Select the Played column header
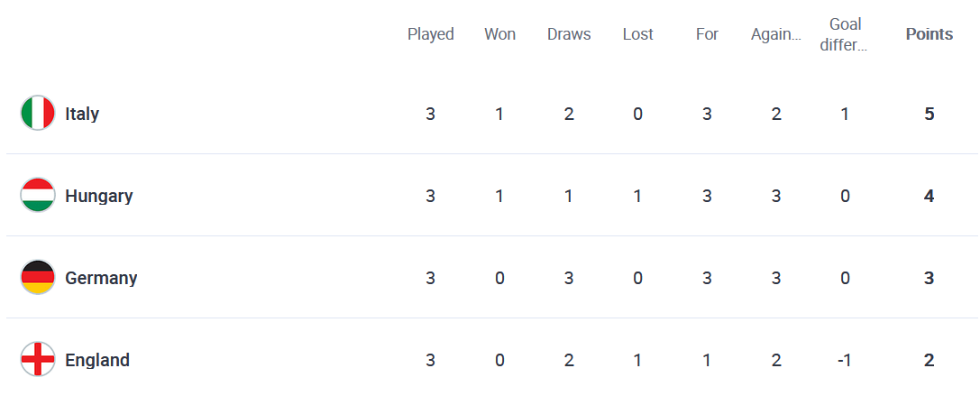Screen dimensions: 980x396 431,33
